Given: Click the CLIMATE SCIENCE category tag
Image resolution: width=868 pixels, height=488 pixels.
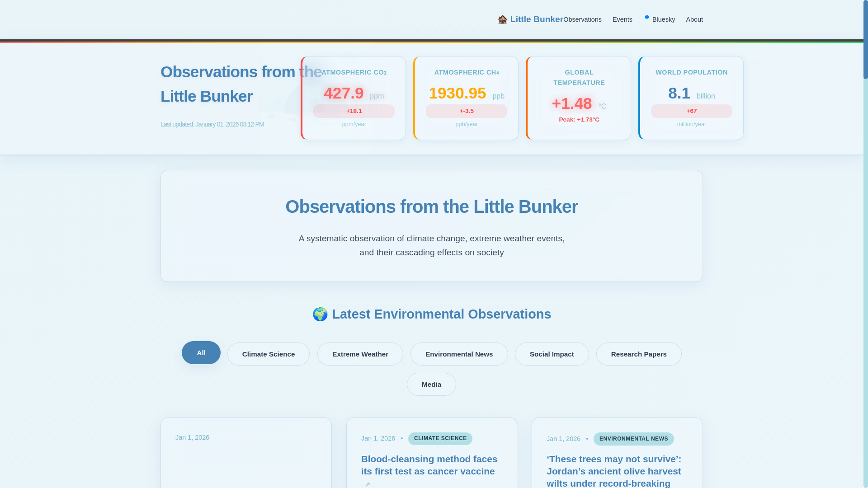Looking at the screenshot, I should tap(440, 438).
